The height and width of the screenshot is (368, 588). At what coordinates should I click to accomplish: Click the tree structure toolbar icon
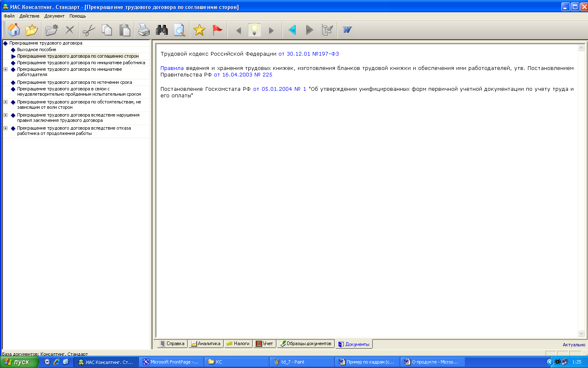pyautogui.click(x=327, y=30)
